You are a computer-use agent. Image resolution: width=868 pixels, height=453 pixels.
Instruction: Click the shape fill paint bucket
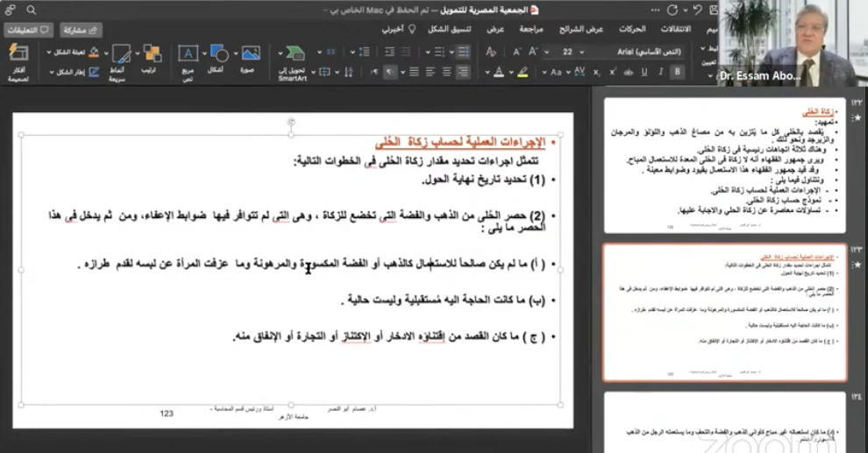[94, 52]
